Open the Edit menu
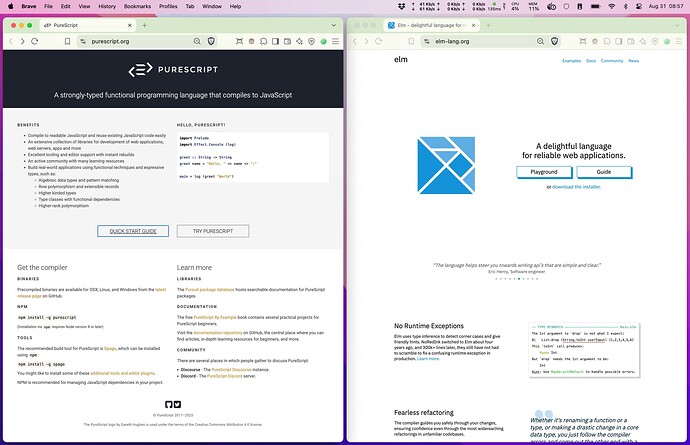The image size is (690, 445). click(x=66, y=6)
